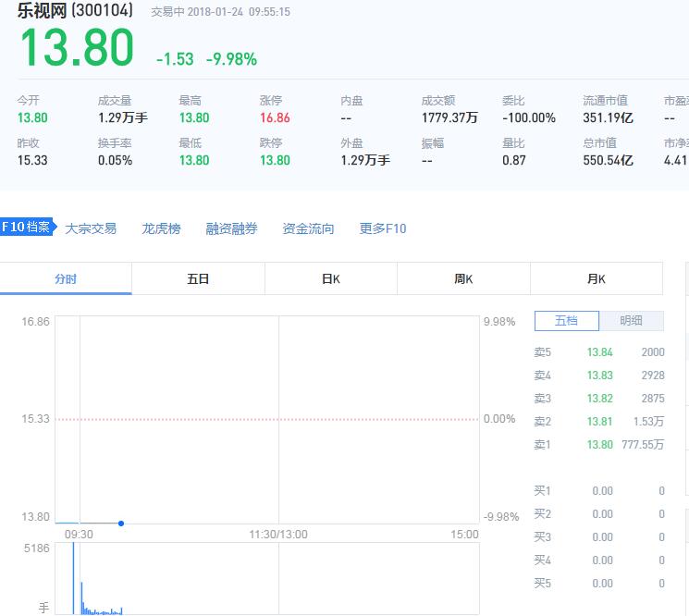Click the 市净率 value 4.41
The height and width of the screenshot is (616, 689).
pos(675,160)
